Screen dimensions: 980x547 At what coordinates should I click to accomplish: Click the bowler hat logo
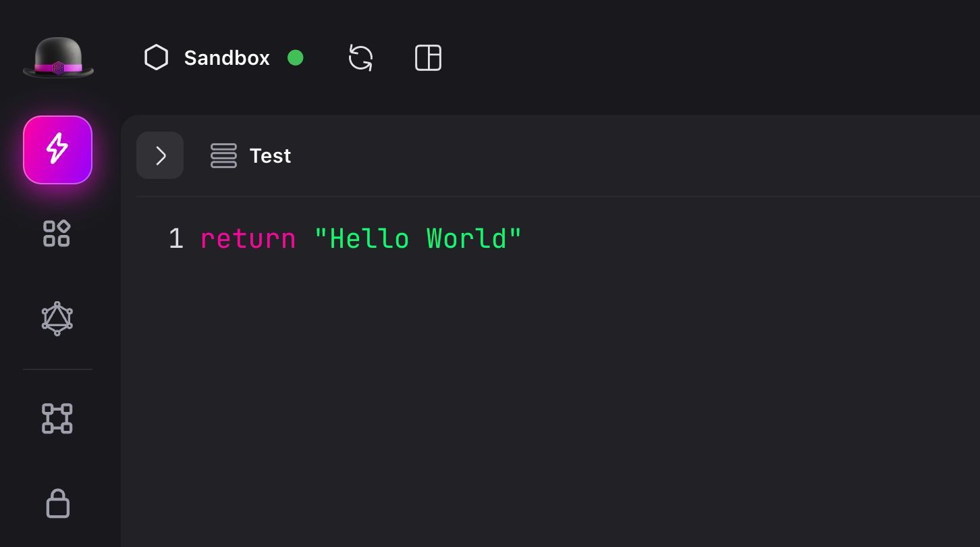pos(58,57)
